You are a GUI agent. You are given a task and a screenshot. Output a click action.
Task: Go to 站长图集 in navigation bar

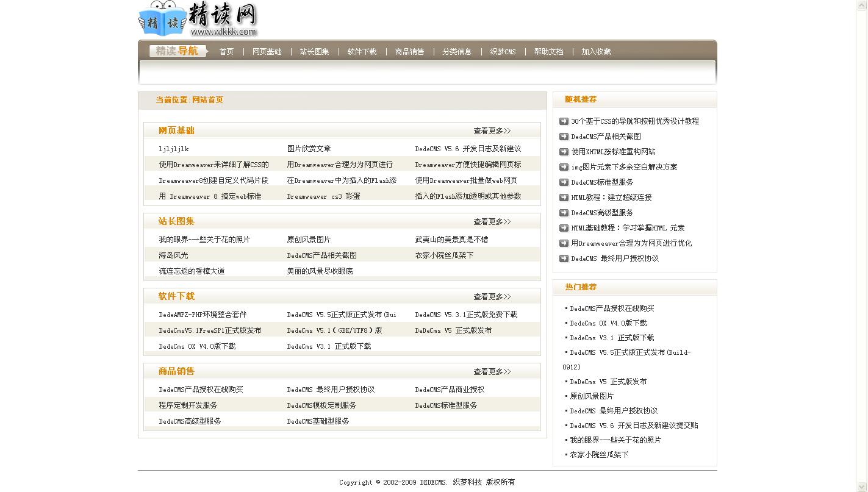coord(314,52)
